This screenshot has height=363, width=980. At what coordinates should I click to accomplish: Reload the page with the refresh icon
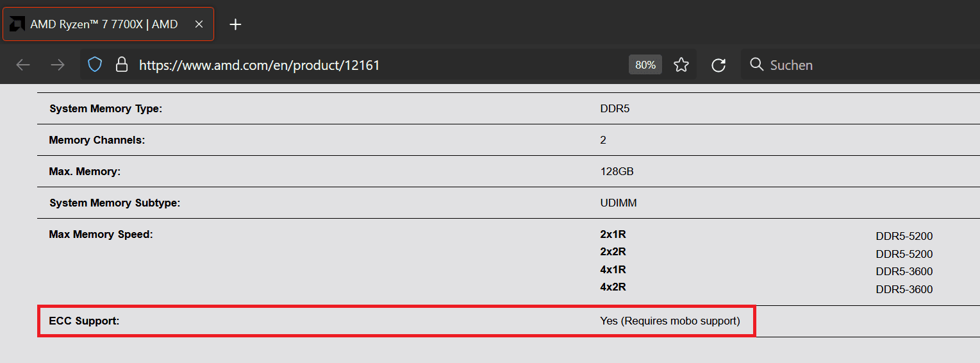pos(718,65)
